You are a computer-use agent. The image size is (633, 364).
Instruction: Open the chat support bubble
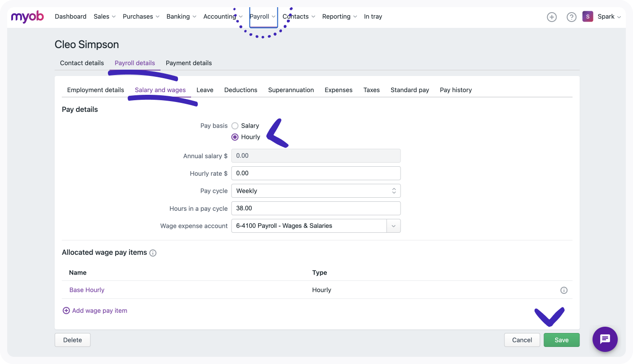(x=605, y=339)
